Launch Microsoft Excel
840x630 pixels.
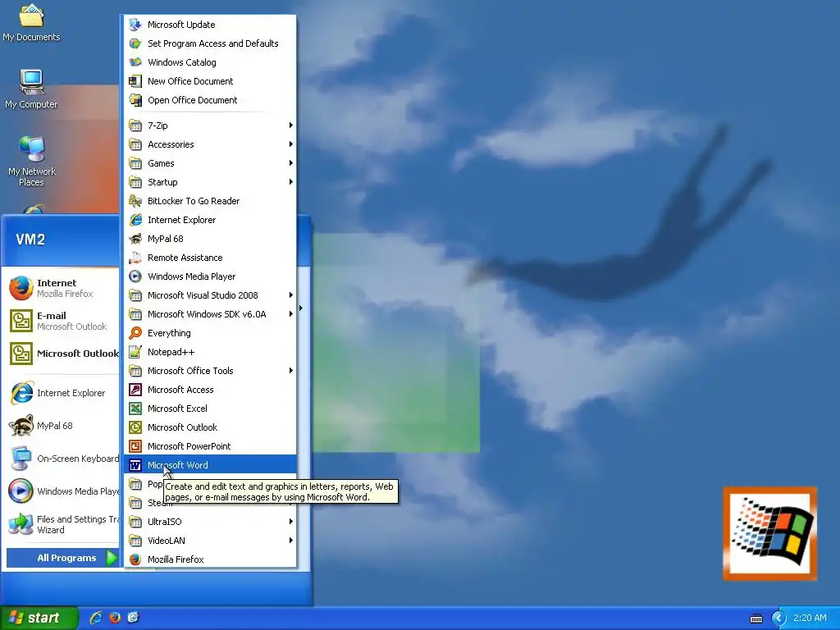(x=210, y=409)
